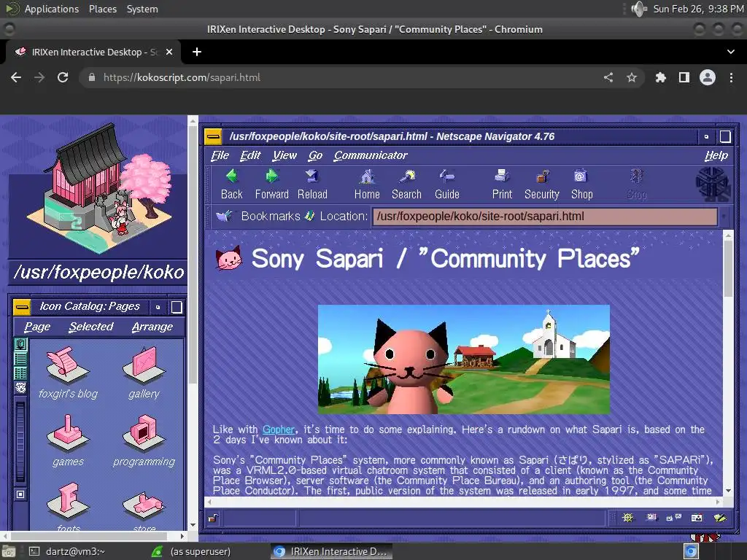The height and width of the screenshot is (560, 747).
Task: Open the foxgirl's blog page icon
Action: pyautogui.click(x=68, y=365)
